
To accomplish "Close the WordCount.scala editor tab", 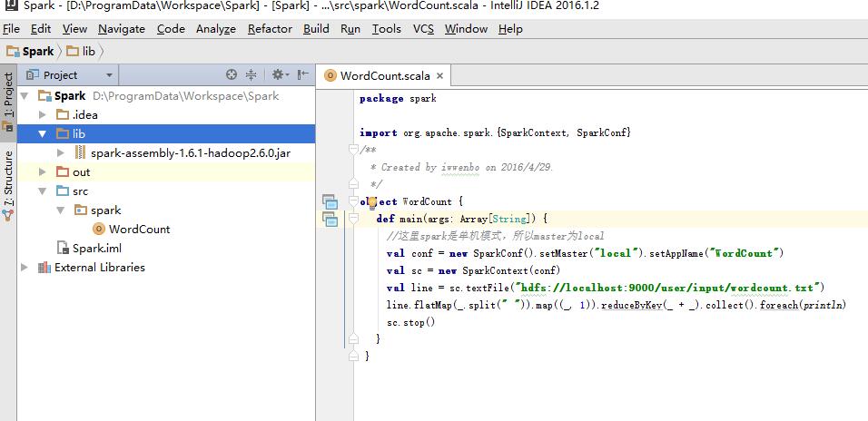I will pos(439,76).
